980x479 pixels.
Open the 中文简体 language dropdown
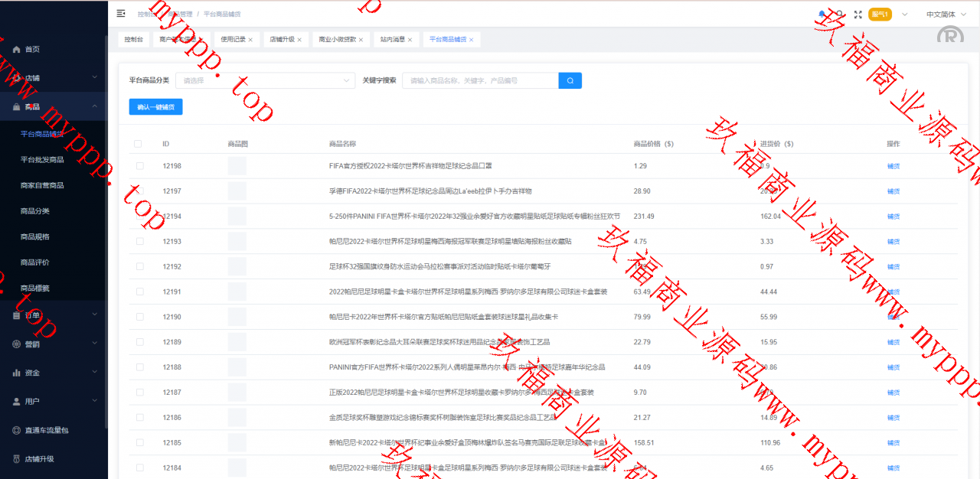pyautogui.click(x=946, y=14)
